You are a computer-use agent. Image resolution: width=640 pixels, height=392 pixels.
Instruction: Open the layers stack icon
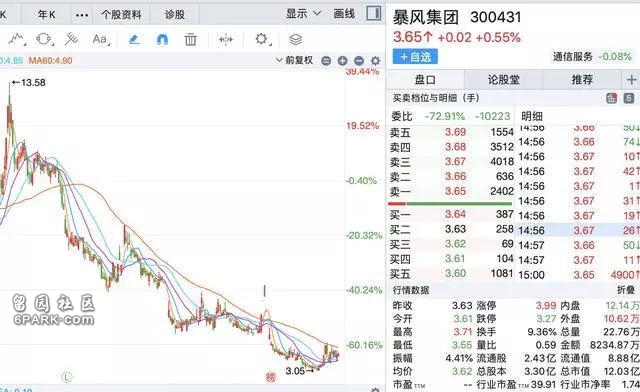[x=296, y=40]
